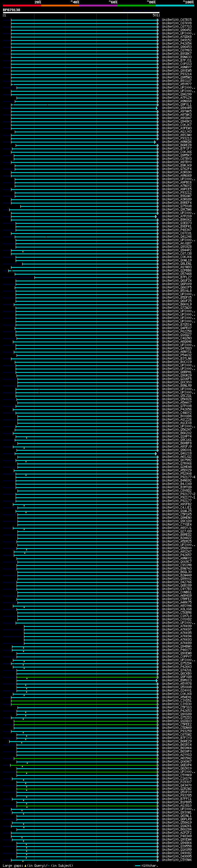Select hit label UniRef100_Q9C5W6
Viewport: 197px width, 868px height.
coord(176,210)
